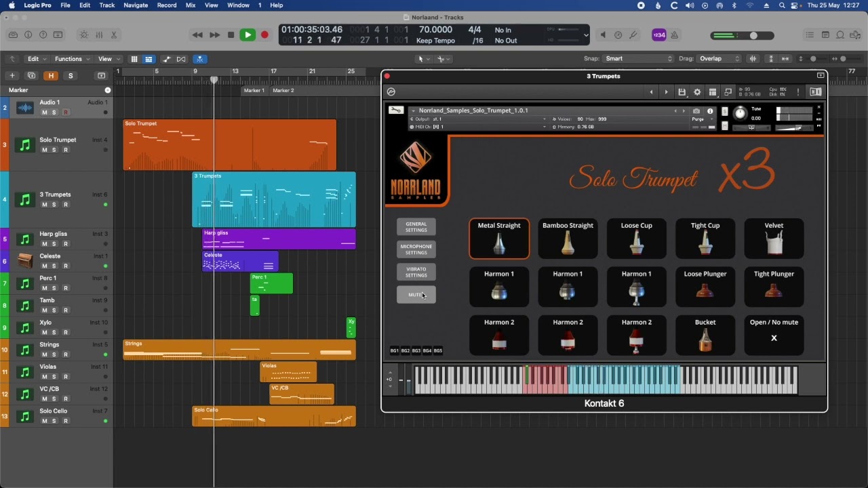Click the green Play button

[248, 35]
